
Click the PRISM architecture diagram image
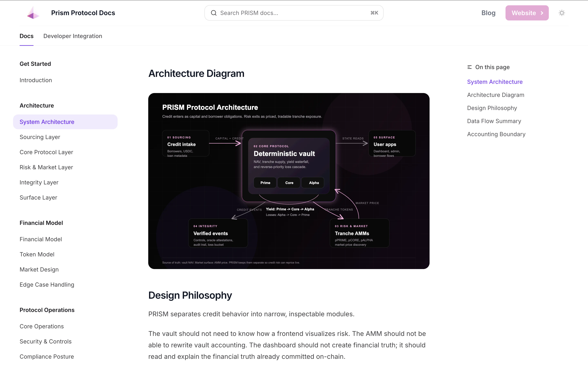click(289, 181)
